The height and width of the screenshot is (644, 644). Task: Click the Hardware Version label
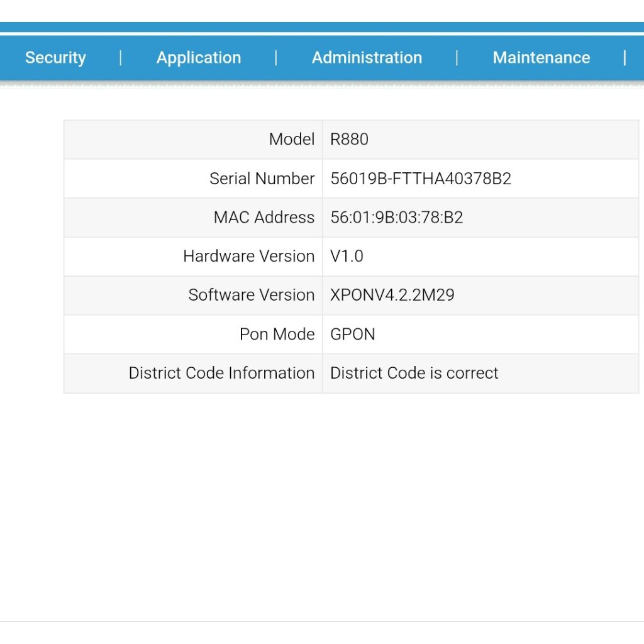(x=248, y=256)
